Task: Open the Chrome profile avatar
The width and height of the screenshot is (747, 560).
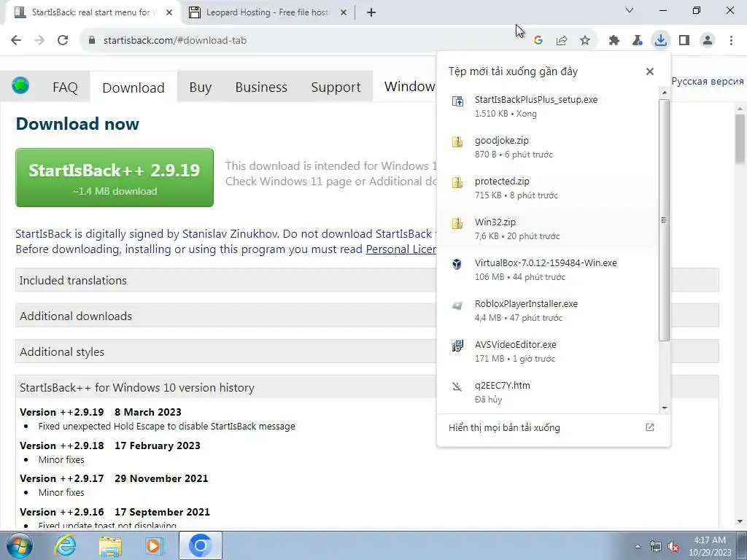Action: [708, 41]
